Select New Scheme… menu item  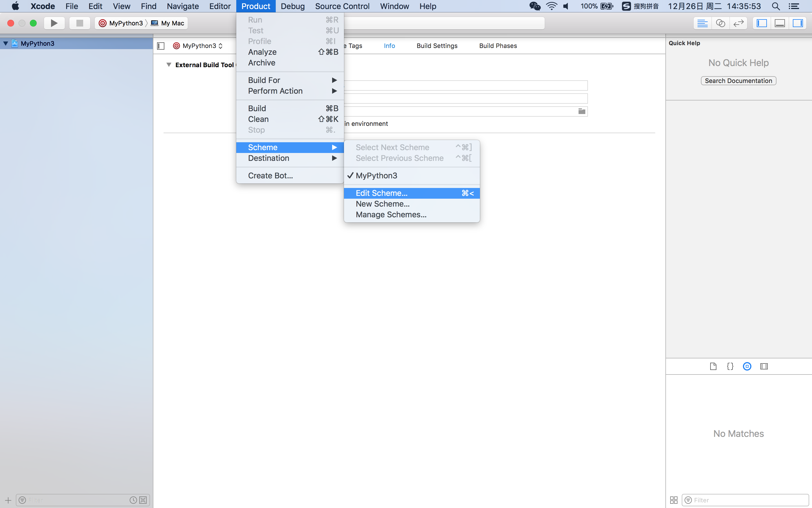click(412, 203)
